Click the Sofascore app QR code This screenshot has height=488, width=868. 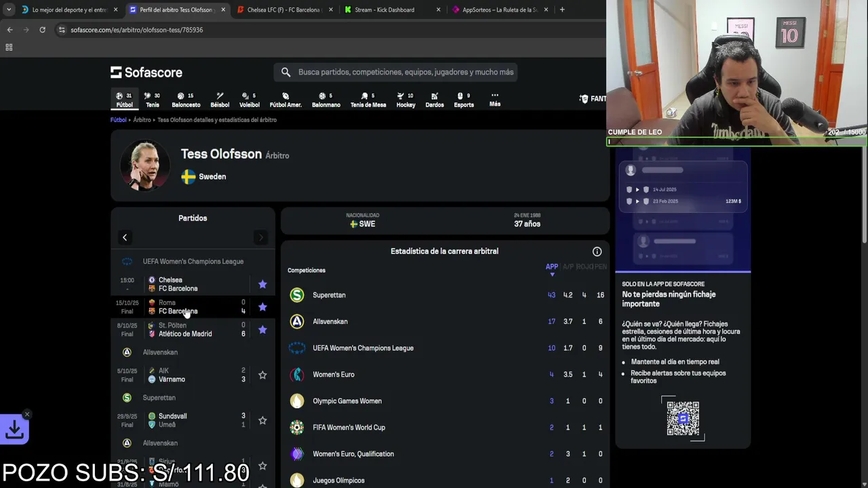click(x=683, y=418)
